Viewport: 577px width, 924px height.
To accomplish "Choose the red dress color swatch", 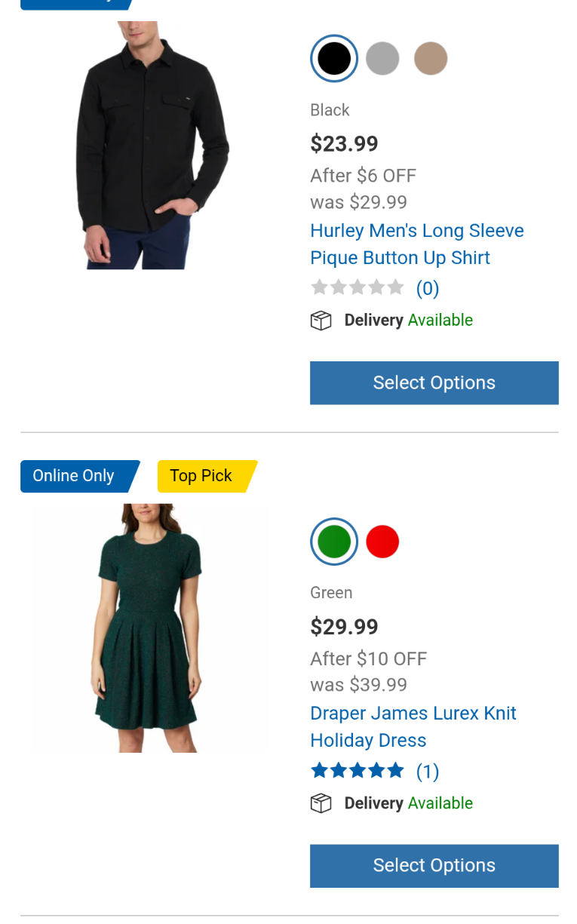I will 382,542.
